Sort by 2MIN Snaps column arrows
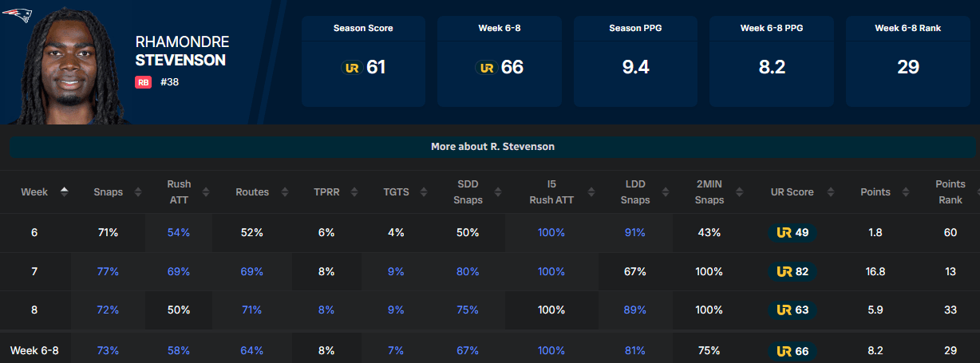Image resolution: width=980 pixels, height=363 pixels. pos(739,192)
